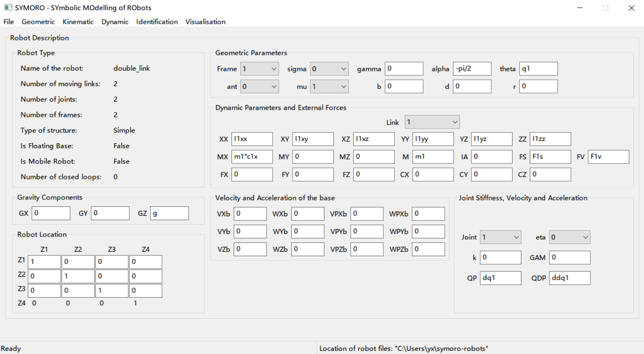The width and height of the screenshot is (644, 354).
Task: Click the CX input field
Action: tap(433, 175)
